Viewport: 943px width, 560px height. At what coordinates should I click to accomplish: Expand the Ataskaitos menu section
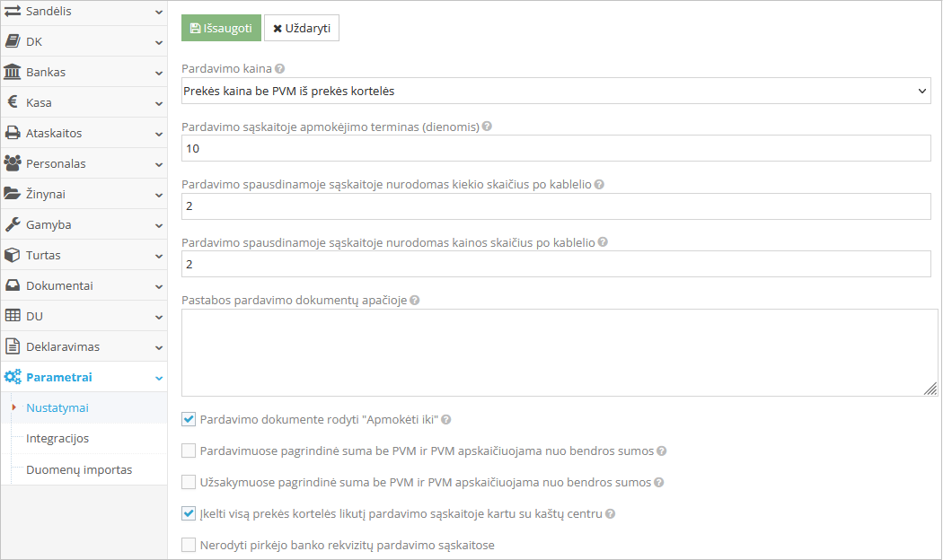[81, 133]
